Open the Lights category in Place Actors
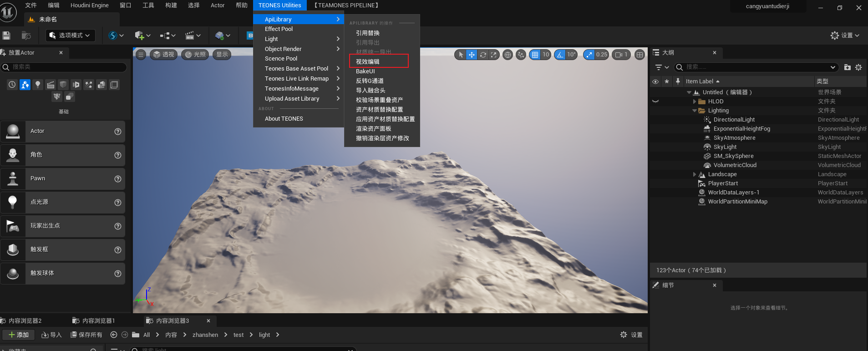This screenshot has width=868, height=351. coord(38,85)
